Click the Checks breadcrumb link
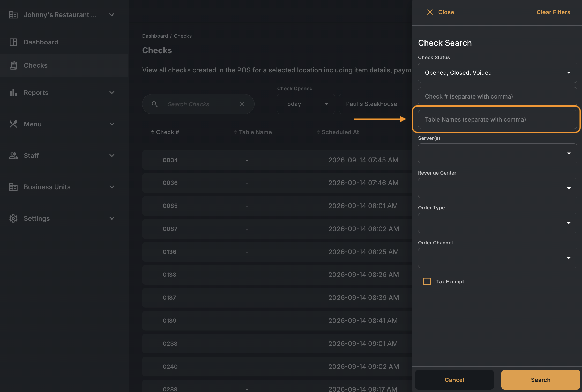This screenshot has width=582, height=392. 183,36
